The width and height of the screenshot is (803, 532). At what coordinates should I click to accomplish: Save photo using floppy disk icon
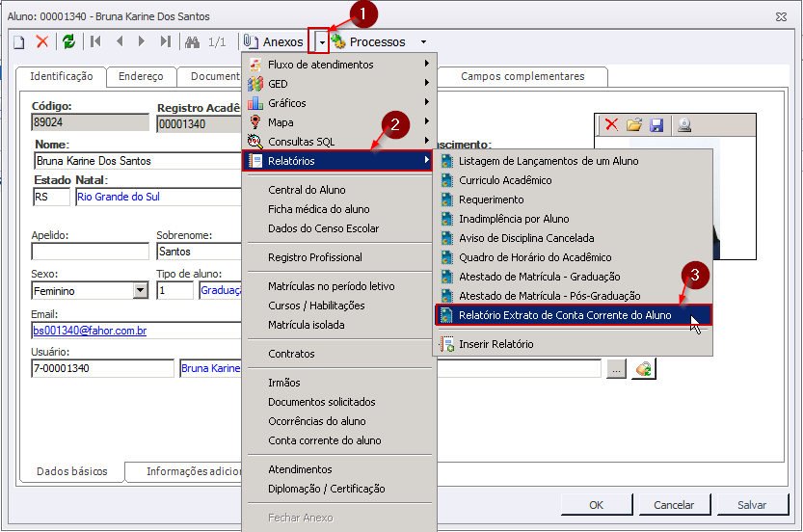(656, 125)
